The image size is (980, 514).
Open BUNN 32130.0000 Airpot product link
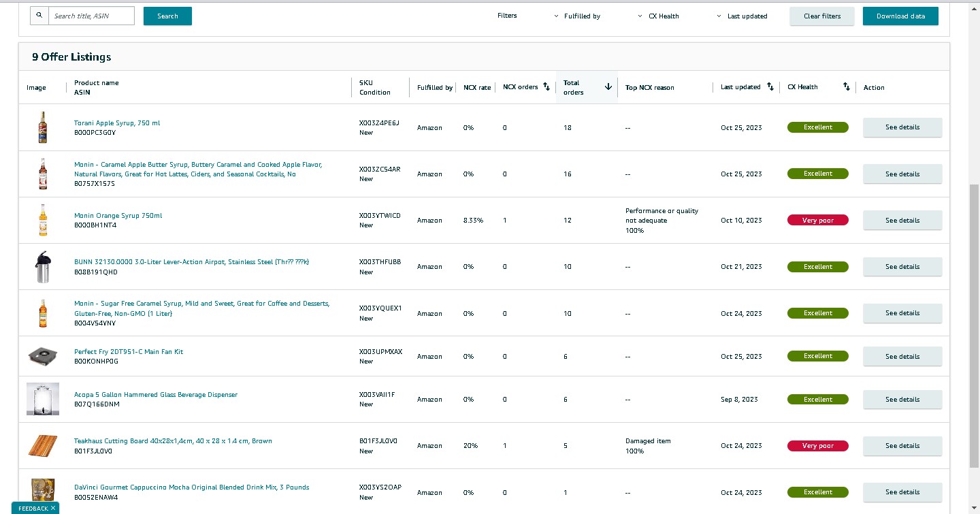[x=191, y=262]
